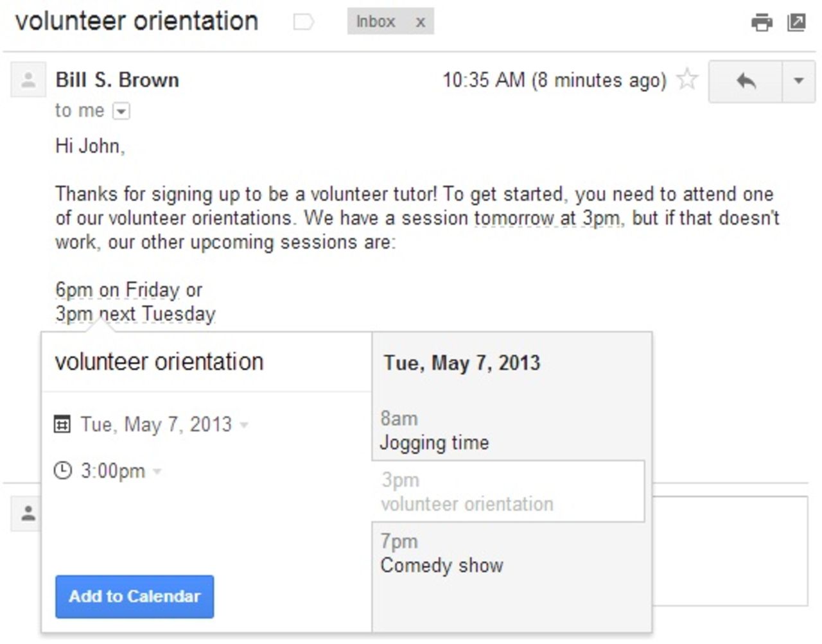
Task: Open the 3:00pm time dropdown
Action: pos(159,471)
